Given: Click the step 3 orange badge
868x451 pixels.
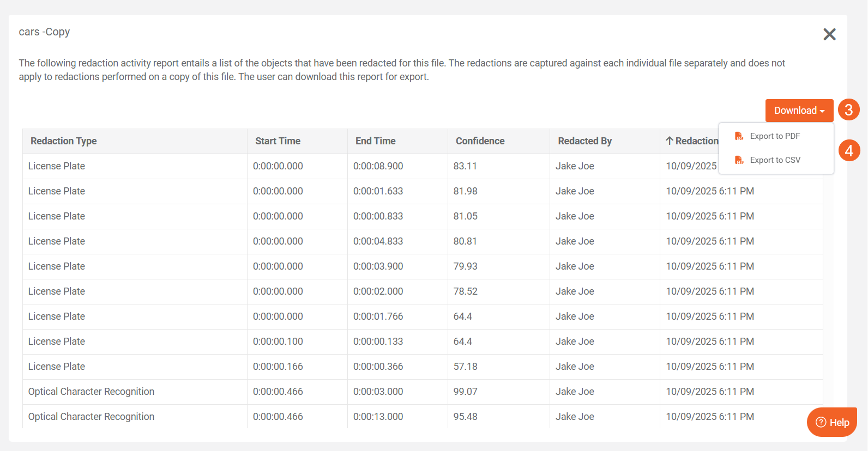Looking at the screenshot, I should click(x=848, y=110).
